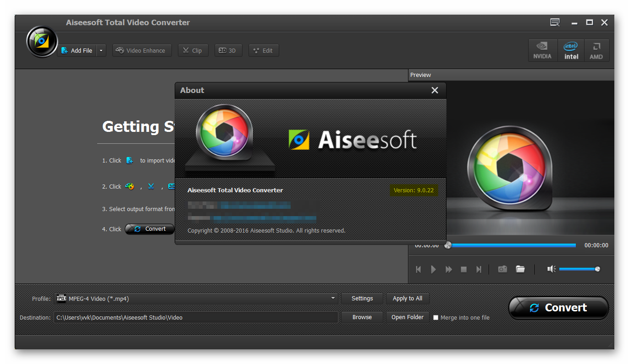Viewport: 629px width, 364px height.
Task: Click the preview playback progress bar
Action: click(512, 245)
